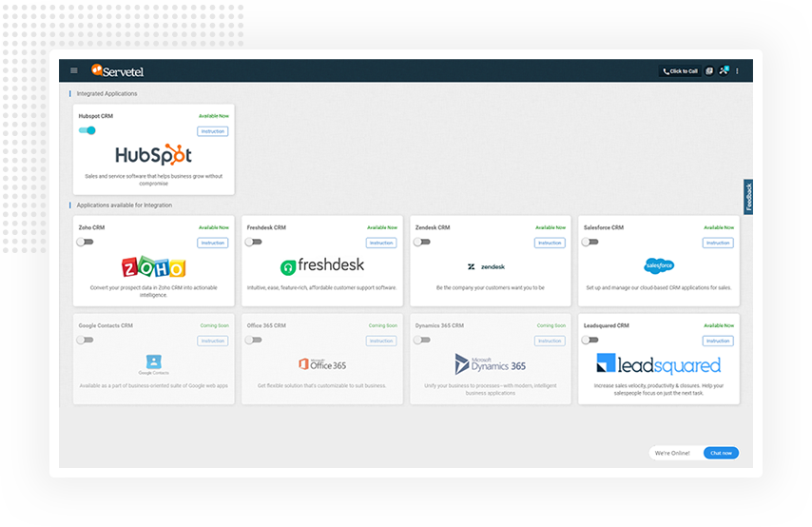The width and height of the screenshot is (812, 527).
Task: Click the Leadsquared description about sales velocity
Action: point(659,389)
